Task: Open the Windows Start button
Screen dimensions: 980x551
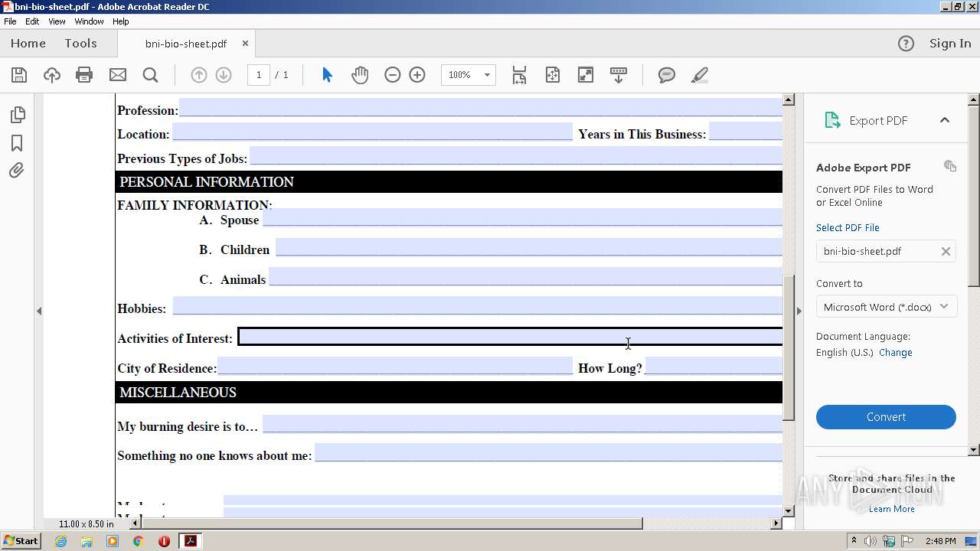Action: [x=21, y=540]
